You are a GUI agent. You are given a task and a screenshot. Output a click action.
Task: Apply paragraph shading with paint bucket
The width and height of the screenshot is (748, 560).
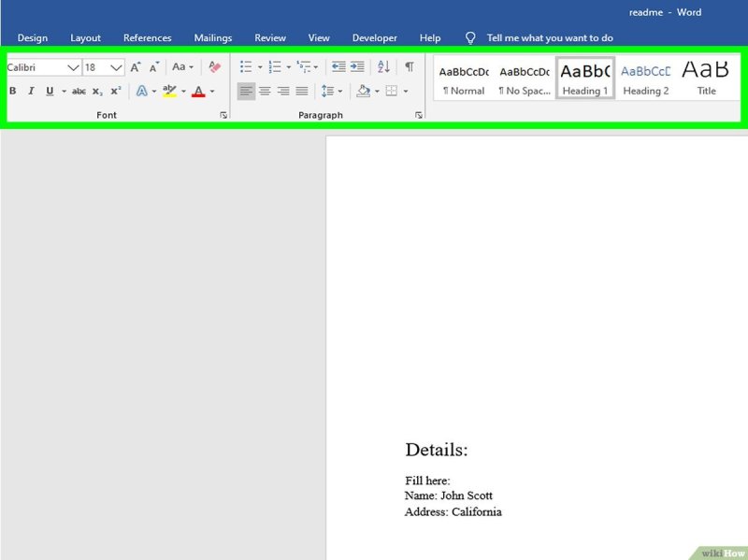(x=364, y=91)
